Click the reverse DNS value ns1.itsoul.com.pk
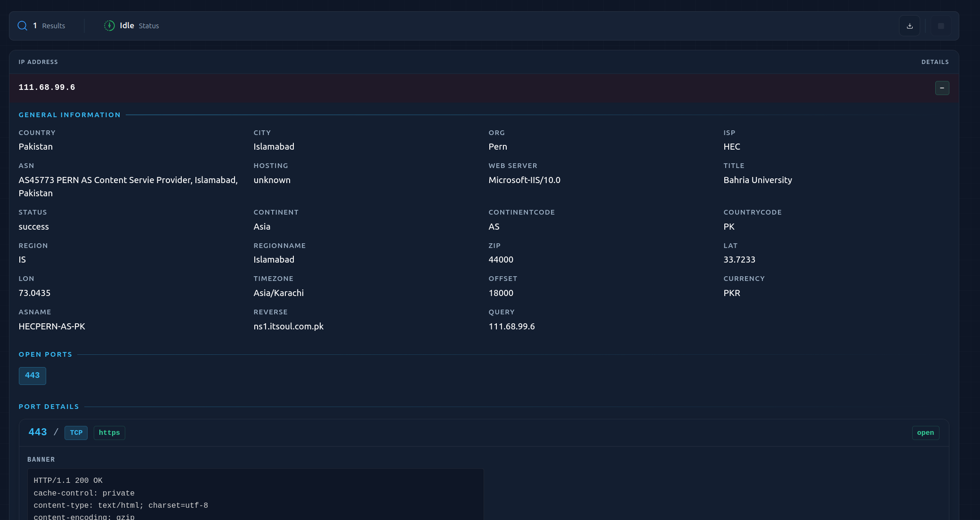Viewport: 980px width, 520px height. [289, 327]
